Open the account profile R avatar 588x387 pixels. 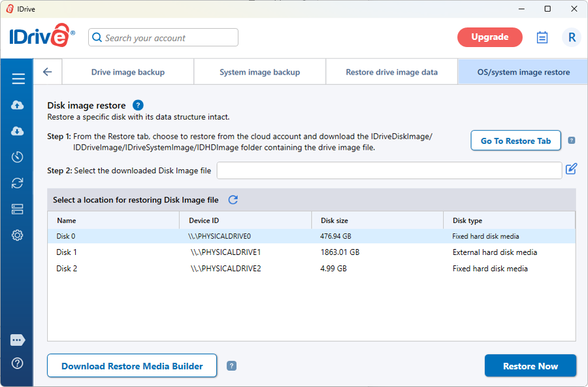pyautogui.click(x=572, y=37)
